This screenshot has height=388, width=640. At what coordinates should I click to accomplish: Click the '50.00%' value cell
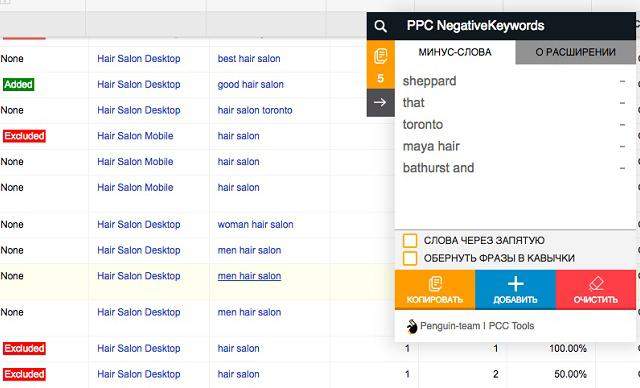click(x=571, y=374)
